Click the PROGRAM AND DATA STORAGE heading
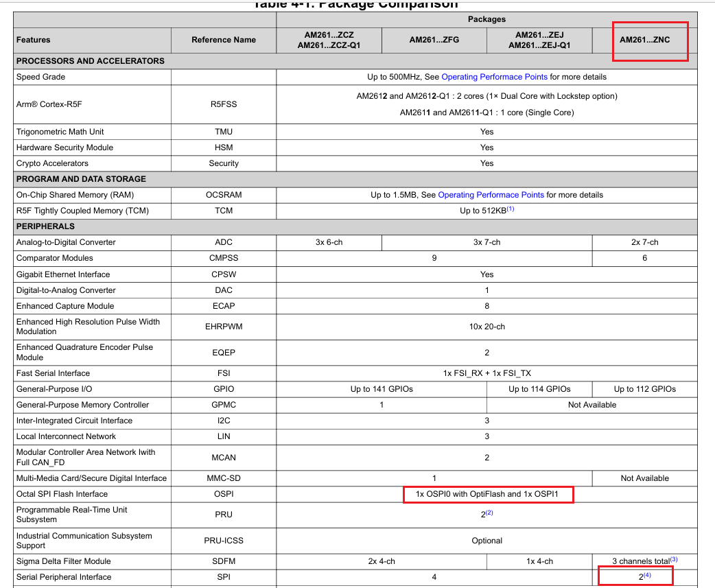This screenshot has height=588, width=715. coord(81,179)
